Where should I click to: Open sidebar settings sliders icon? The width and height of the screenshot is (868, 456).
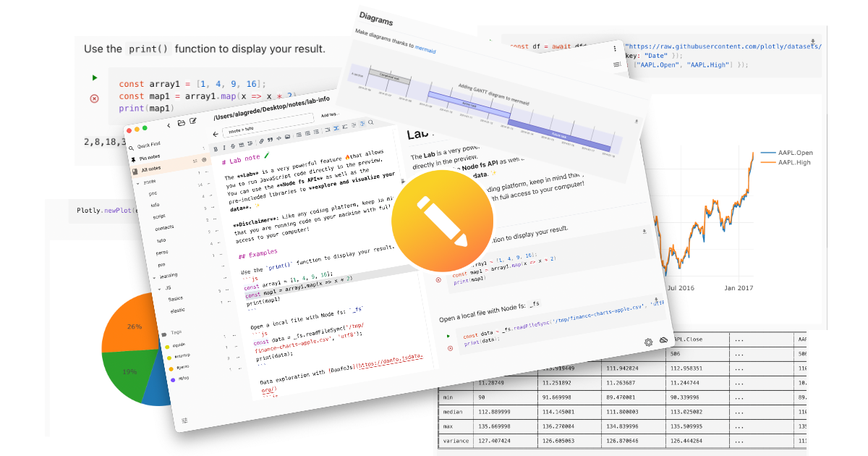[184, 421]
